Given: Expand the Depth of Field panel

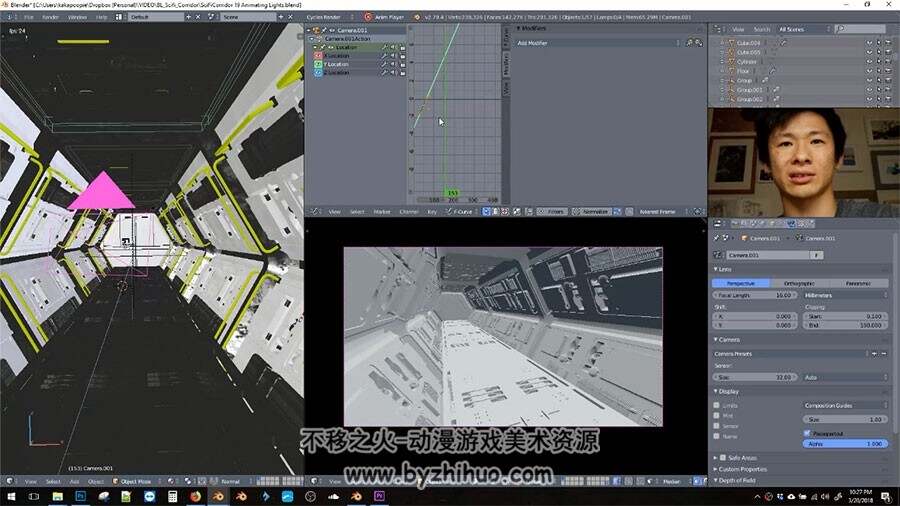Looking at the screenshot, I should click(716, 481).
